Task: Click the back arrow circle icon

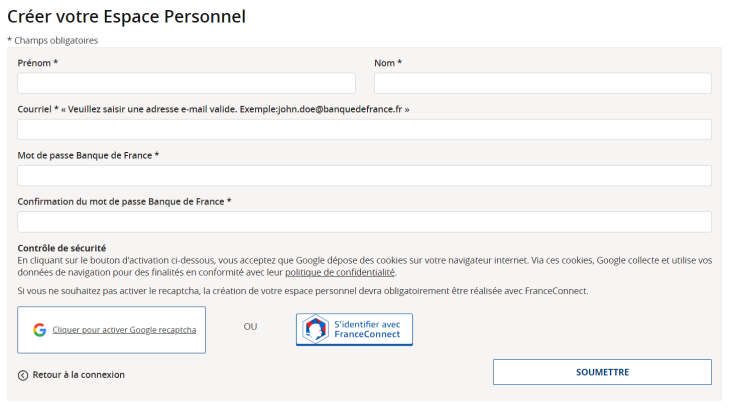Action: point(23,375)
